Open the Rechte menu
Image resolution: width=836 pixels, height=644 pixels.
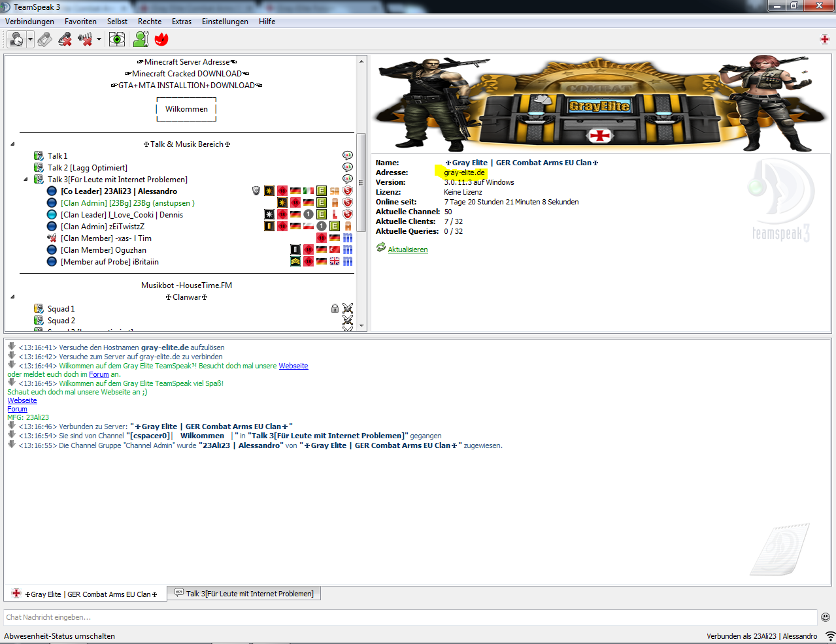150,22
